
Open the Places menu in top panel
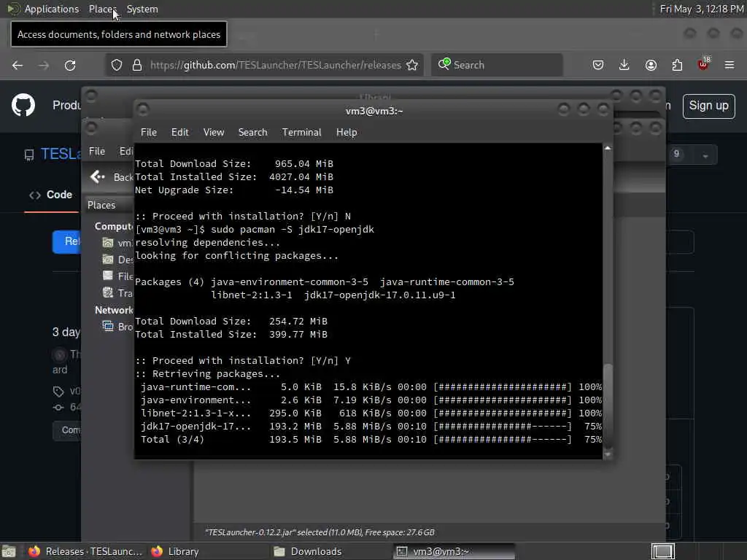point(102,9)
